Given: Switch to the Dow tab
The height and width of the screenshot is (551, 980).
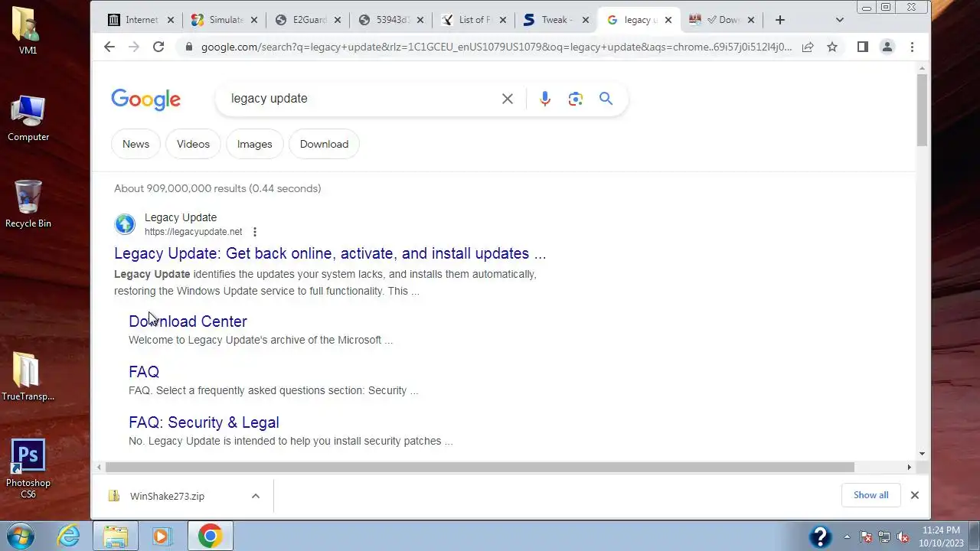Looking at the screenshot, I should point(721,20).
